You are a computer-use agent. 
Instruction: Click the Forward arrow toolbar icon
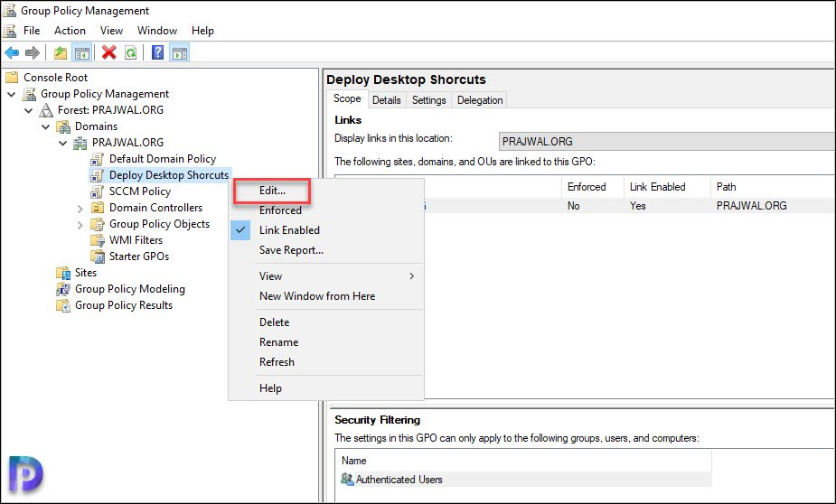33,52
